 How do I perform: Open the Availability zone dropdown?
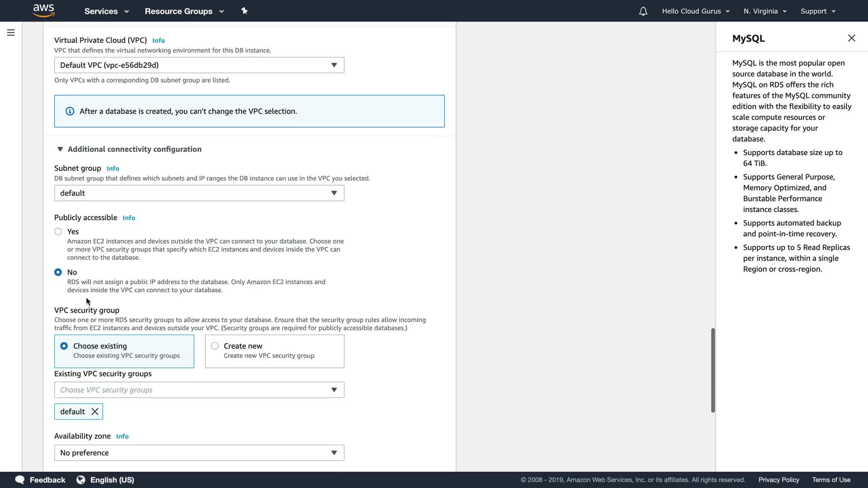[x=199, y=453]
